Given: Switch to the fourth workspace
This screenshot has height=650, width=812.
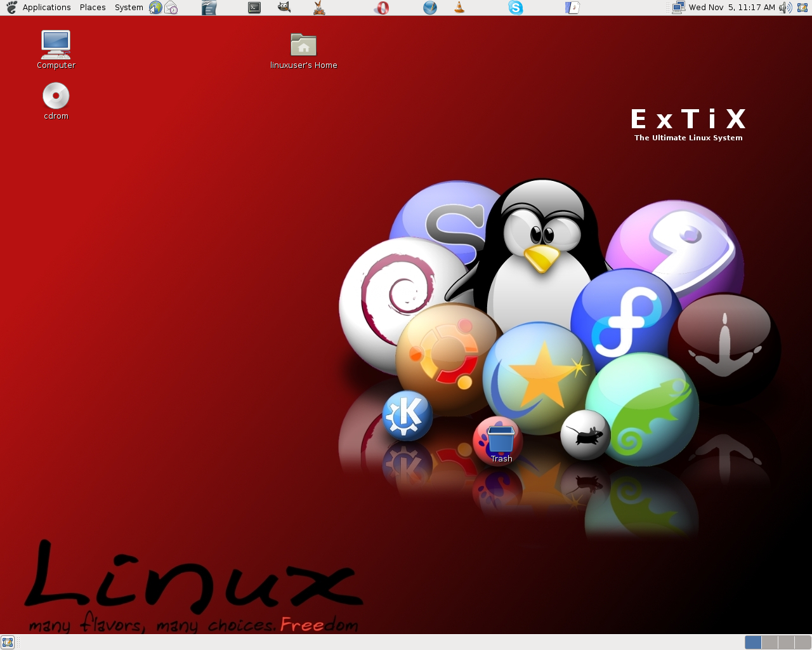Looking at the screenshot, I should pyautogui.click(x=802, y=642).
